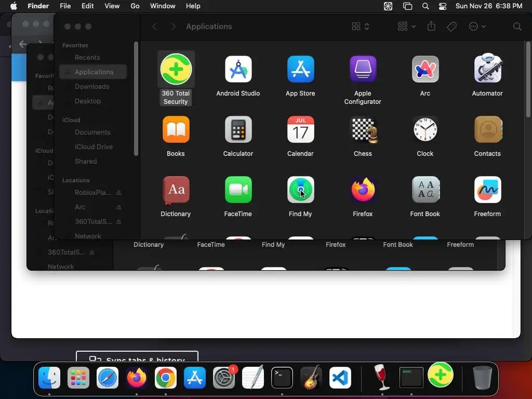Open the Shared sidebar item
The image size is (532, 399).
pos(93,162)
